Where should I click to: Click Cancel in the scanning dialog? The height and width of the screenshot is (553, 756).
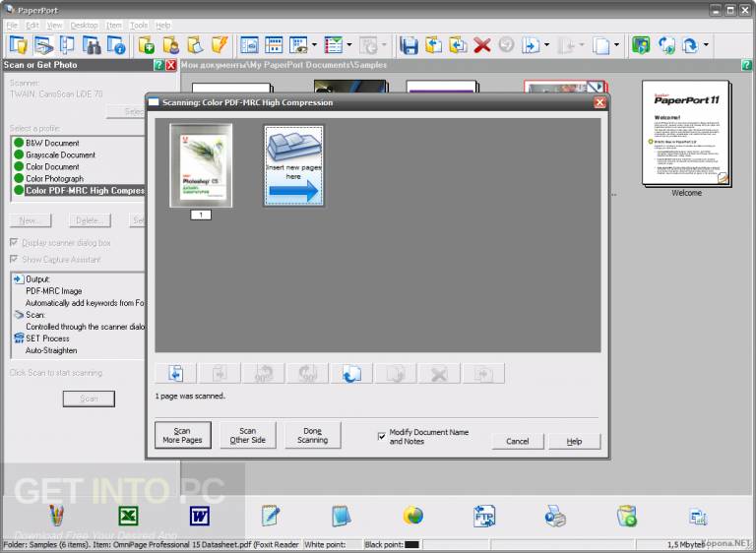point(518,441)
